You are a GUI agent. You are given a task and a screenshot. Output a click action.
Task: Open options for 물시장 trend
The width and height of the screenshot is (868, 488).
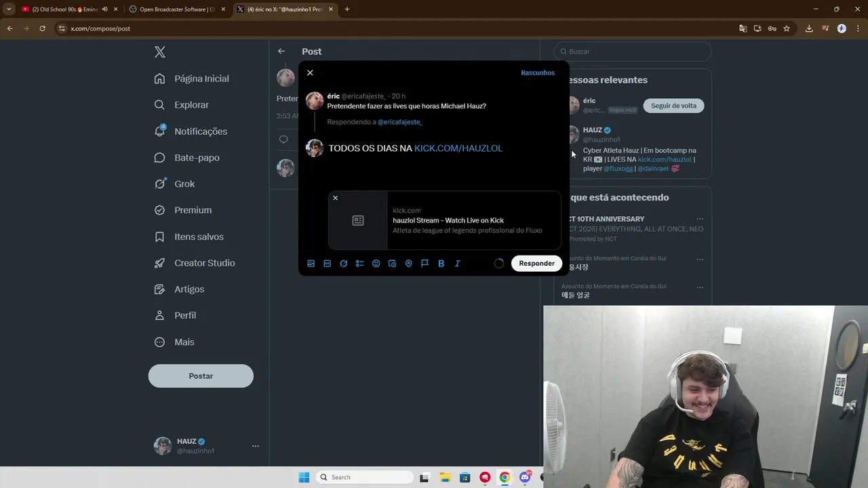coord(700,260)
